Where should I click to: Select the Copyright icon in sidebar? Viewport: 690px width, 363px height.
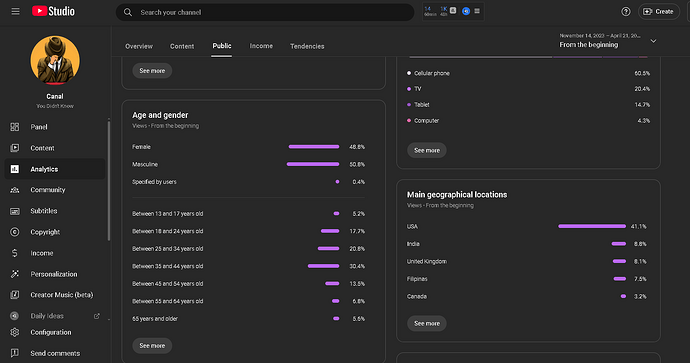point(15,232)
